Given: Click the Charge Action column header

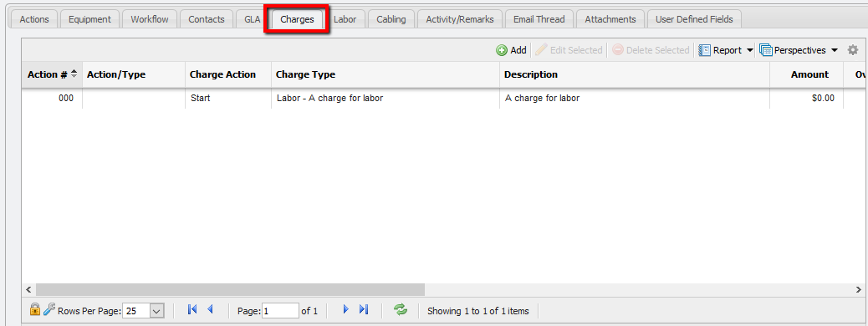Looking at the screenshot, I should click(x=228, y=74).
